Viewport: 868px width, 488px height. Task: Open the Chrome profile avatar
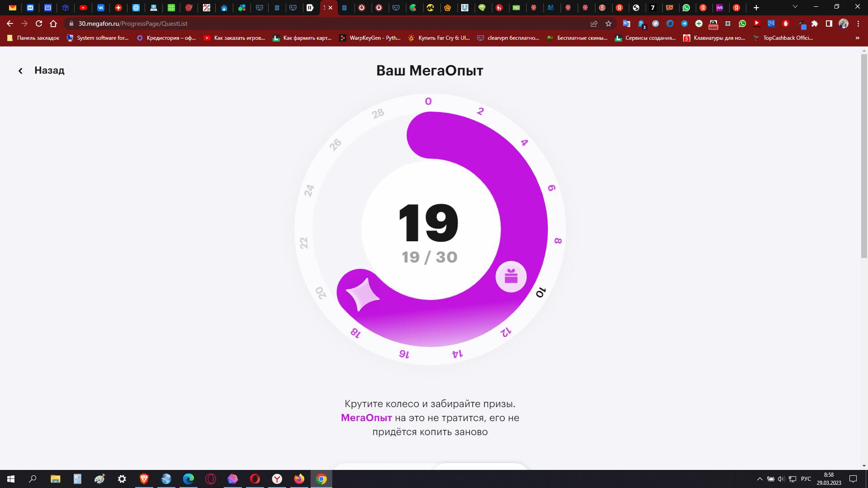tap(844, 23)
